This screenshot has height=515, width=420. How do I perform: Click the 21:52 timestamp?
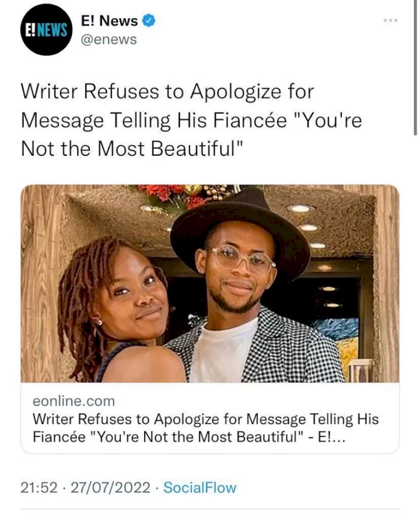coord(39,488)
